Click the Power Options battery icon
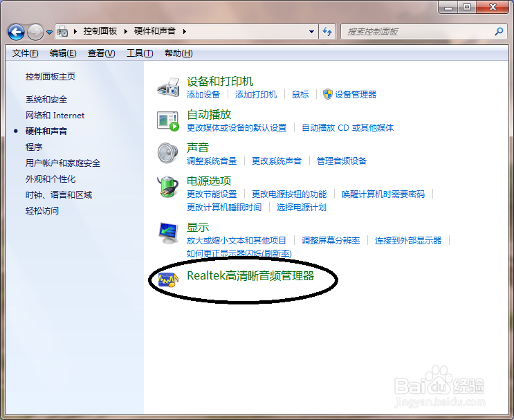Image resolution: width=514 pixels, height=420 pixels. click(168, 187)
